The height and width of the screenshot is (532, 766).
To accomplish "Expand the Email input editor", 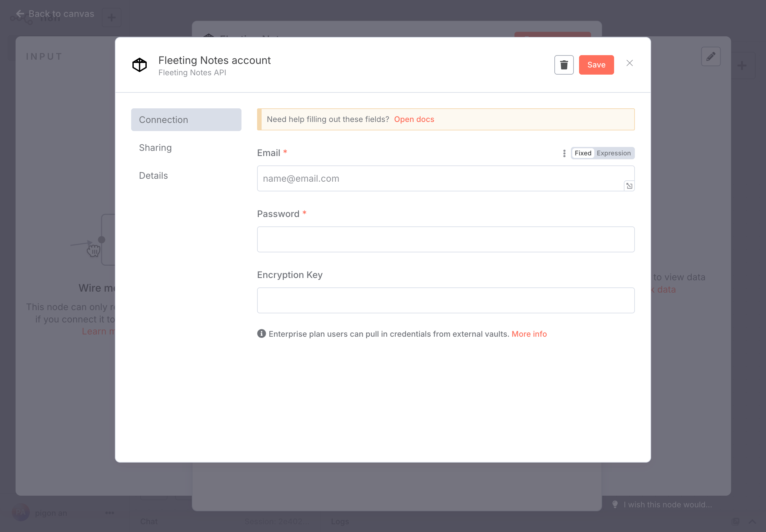I will click(x=629, y=186).
